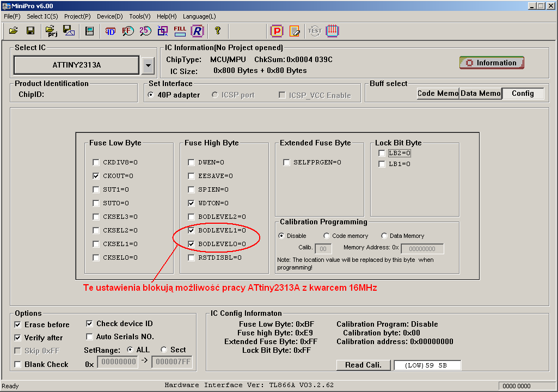
Task: Toggle Check device ID option
Action: [89, 323]
